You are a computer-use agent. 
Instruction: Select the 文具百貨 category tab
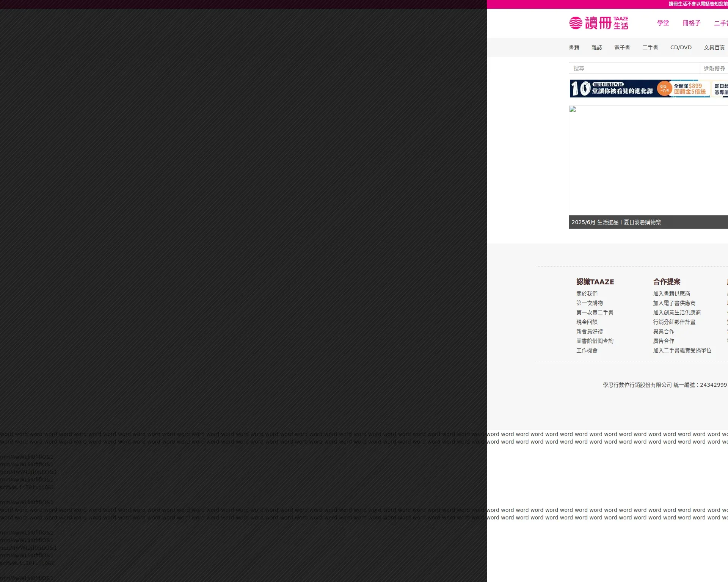714,47
